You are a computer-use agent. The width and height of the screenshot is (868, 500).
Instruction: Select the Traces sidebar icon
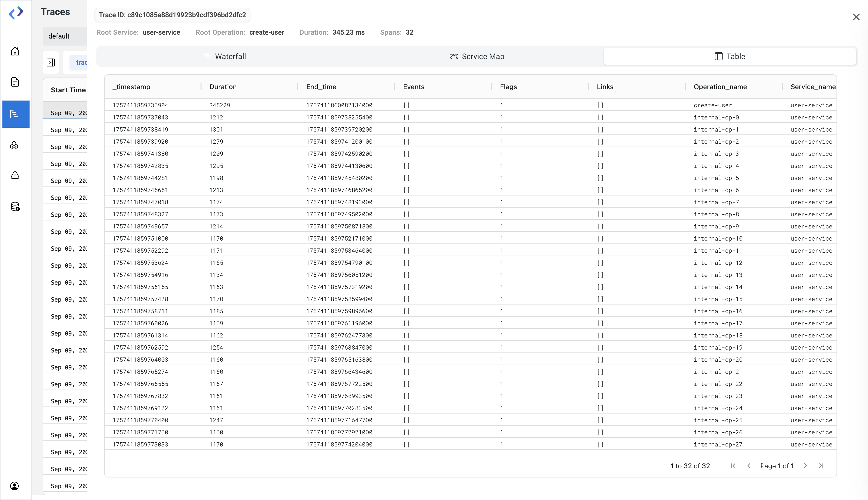[15, 114]
